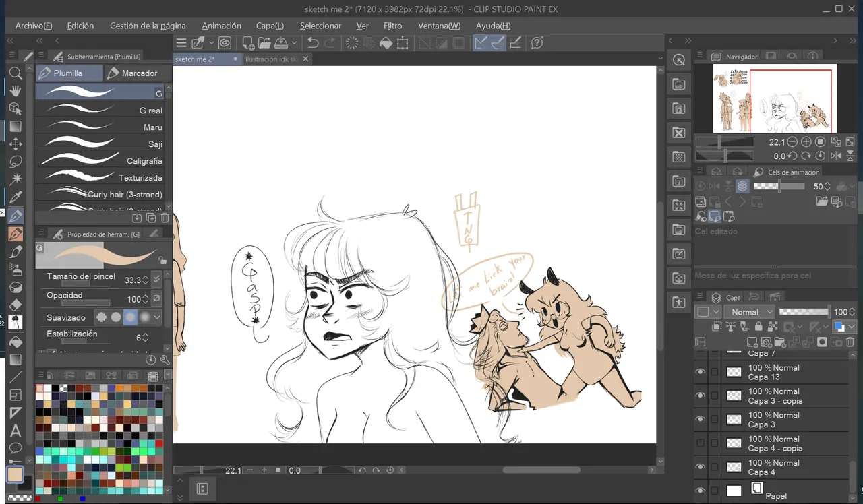863x504 pixels.
Task: Click the layer opacity slider in Capa panel
Action: tap(804, 312)
